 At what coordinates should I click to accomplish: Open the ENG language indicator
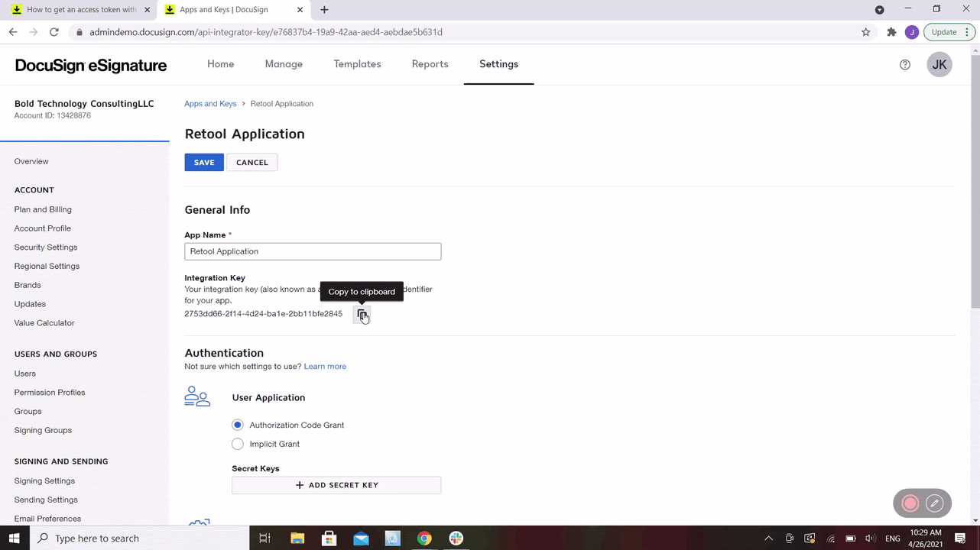coord(892,539)
